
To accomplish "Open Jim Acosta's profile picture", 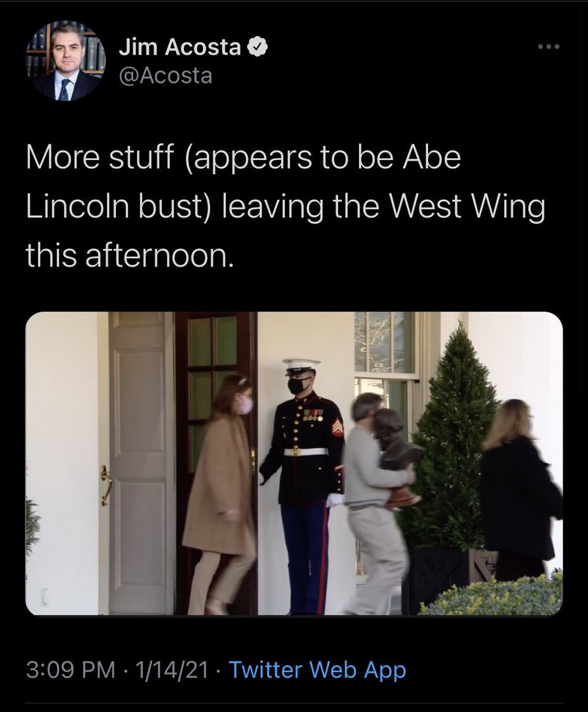I will (x=67, y=61).
